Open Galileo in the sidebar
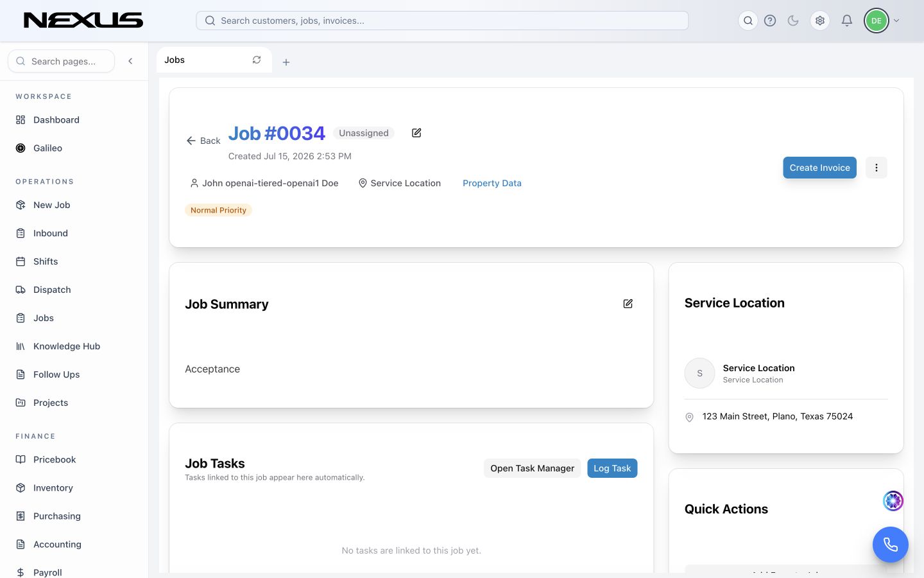924x578 pixels. click(47, 148)
